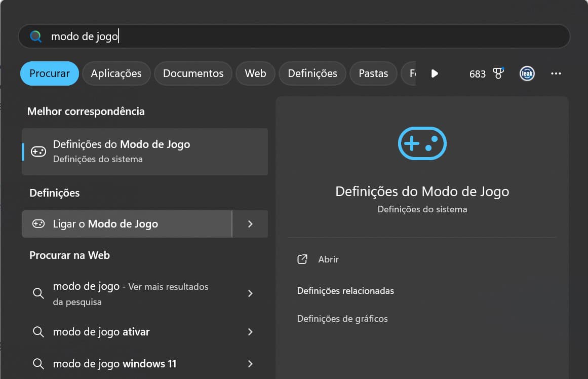Click the game controller icon beside best match
This screenshot has width=588, height=379.
[38, 151]
